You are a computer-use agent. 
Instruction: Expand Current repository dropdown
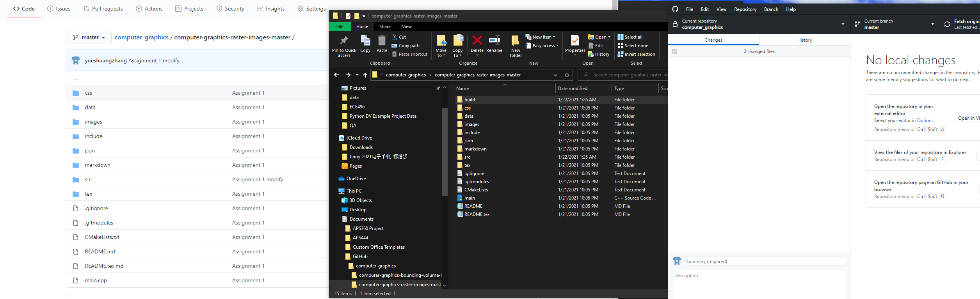click(759, 24)
